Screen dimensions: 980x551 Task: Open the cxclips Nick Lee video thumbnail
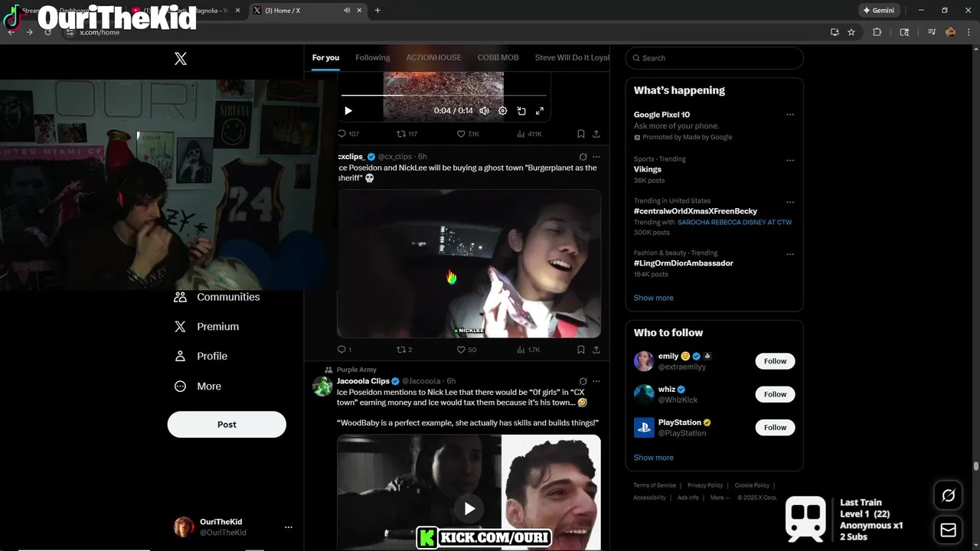pos(469,264)
